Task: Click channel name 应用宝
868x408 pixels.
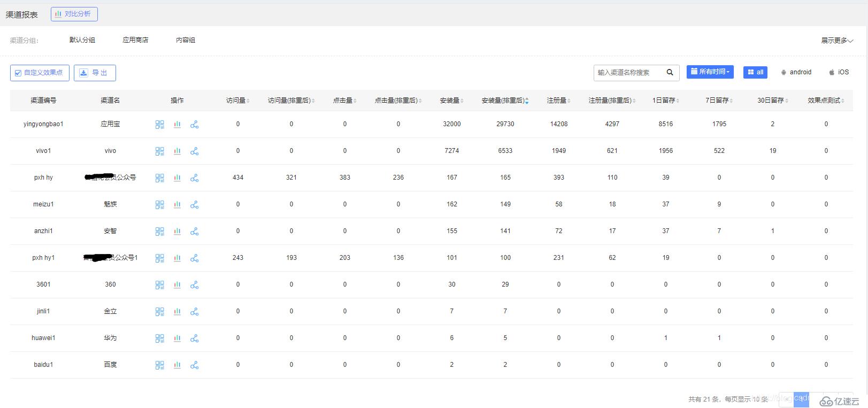Action: [110, 124]
